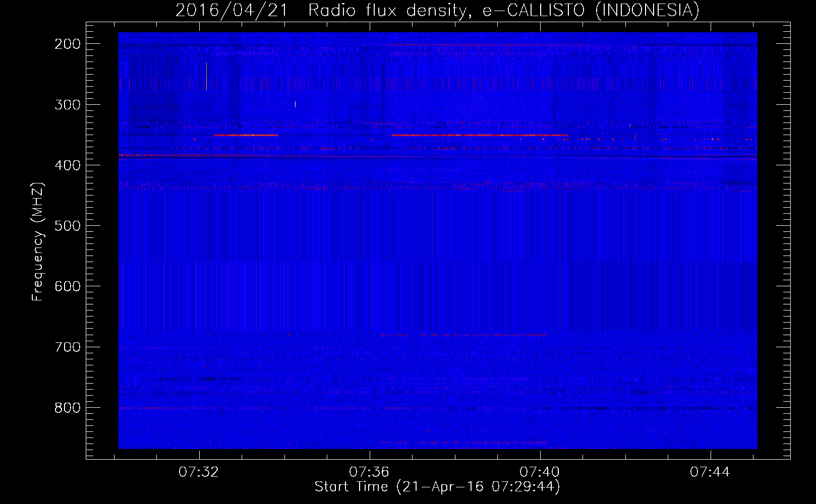Click the 07:36 time tick label
Viewport: 816px width, 504px height.
click(x=369, y=472)
